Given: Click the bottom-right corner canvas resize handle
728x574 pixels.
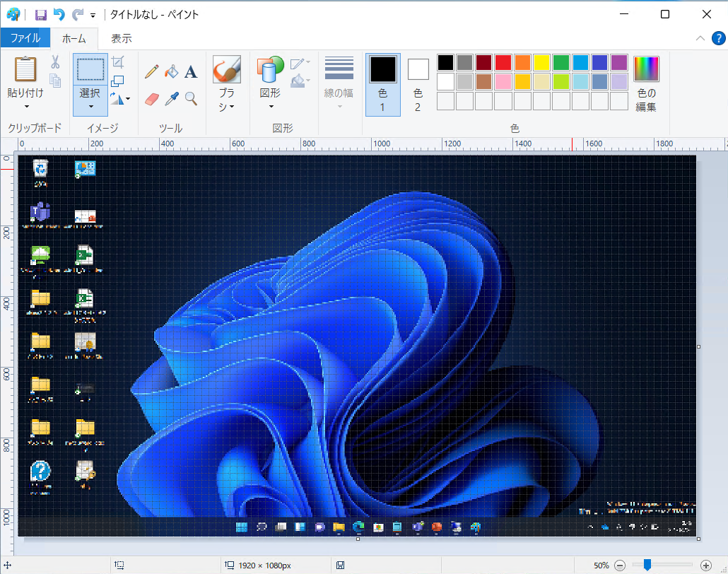Looking at the screenshot, I should pyautogui.click(x=699, y=539).
